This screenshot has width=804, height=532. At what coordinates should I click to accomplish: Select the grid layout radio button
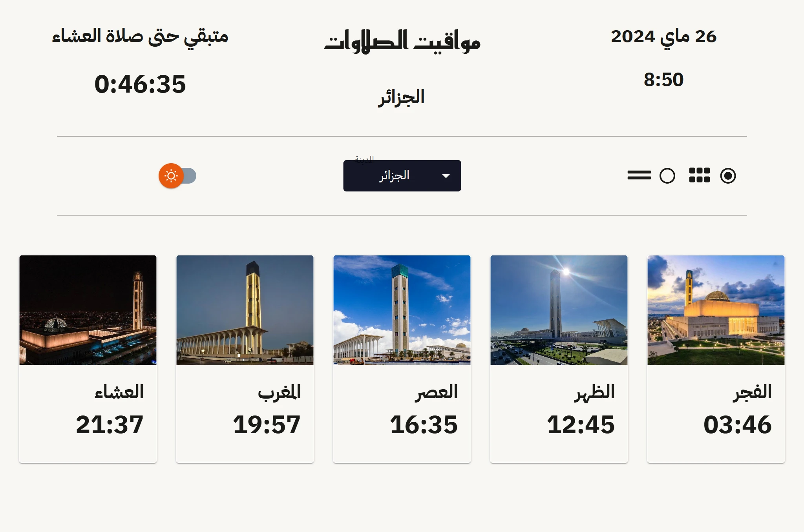[728, 176]
